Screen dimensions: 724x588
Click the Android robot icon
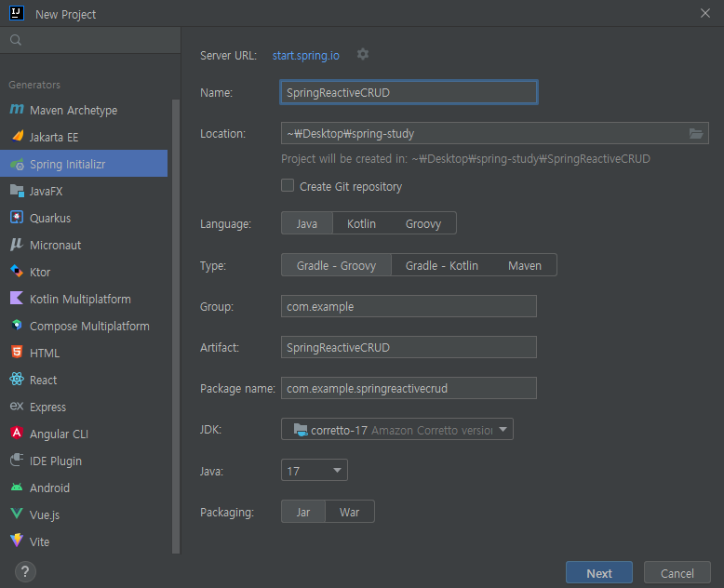click(x=17, y=487)
